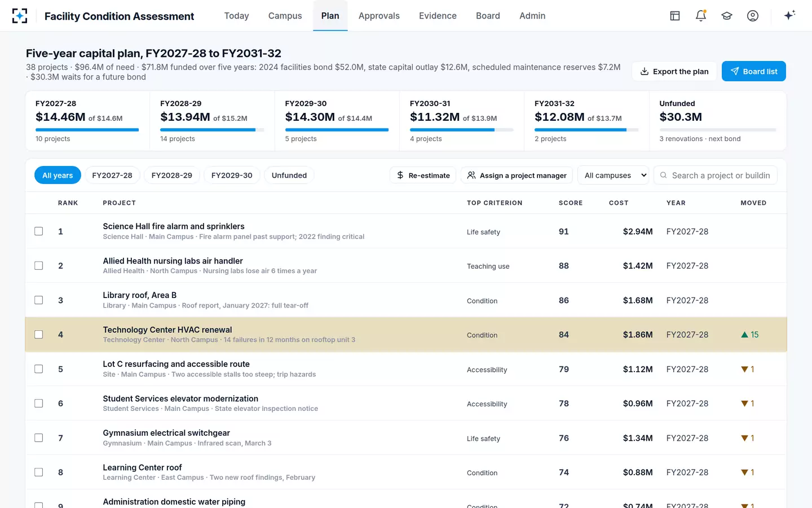The height and width of the screenshot is (508, 812).
Task: Select checkbox for Allied Health air handler
Action: tap(39, 265)
